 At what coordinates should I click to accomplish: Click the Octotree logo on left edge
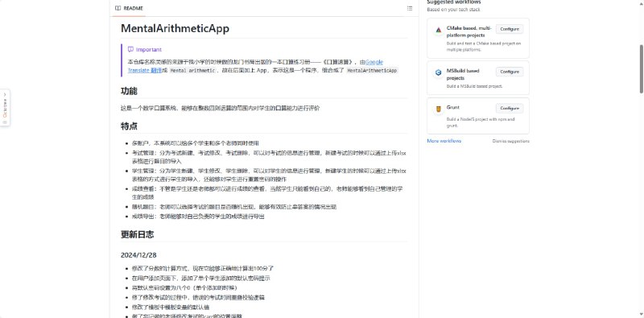point(5,108)
